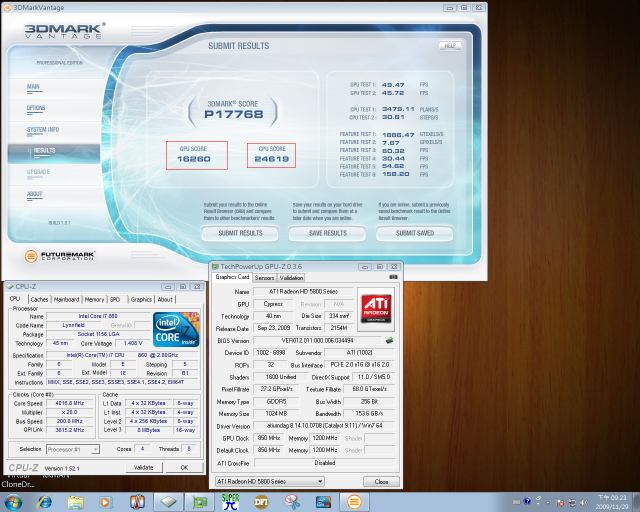This screenshot has width=640, height=512.
Task: Open the About tab in CPU-Z
Action: coord(165,299)
